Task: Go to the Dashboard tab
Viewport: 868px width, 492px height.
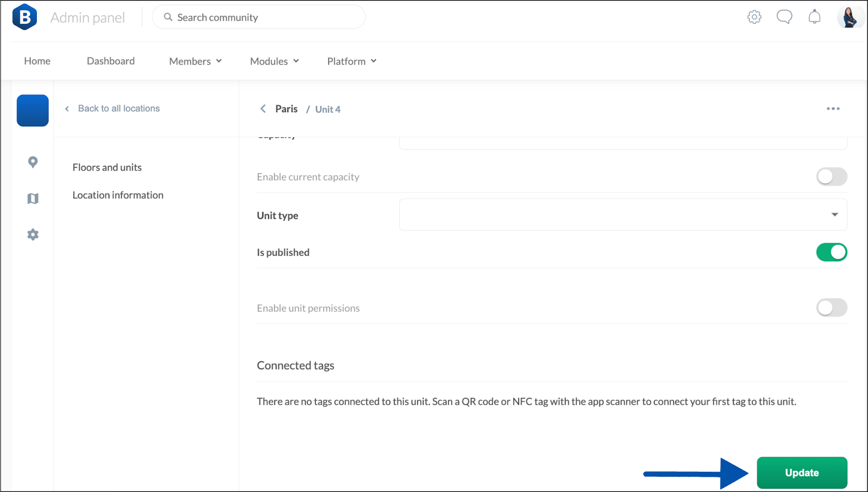Action: (x=111, y=61)
